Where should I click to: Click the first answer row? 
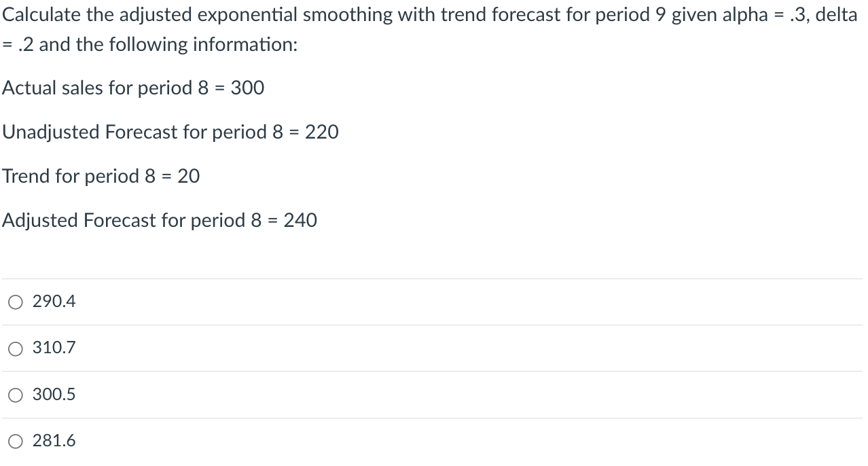click(272, 301)
